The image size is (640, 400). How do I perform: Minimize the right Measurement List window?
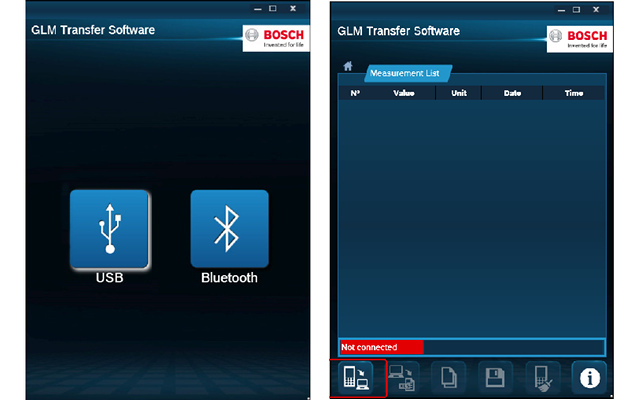(562, 10)
